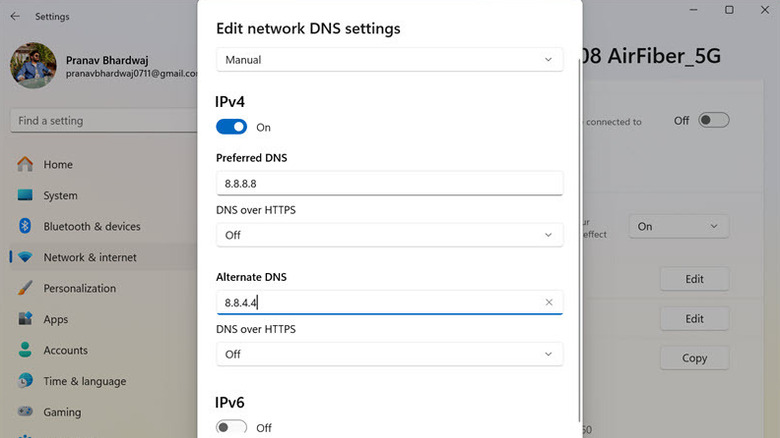The height and width of the screenshot is (438, 780).
Task: Open Preferred DNS over HTTPS dropdown
Action: tap(389, 235)
